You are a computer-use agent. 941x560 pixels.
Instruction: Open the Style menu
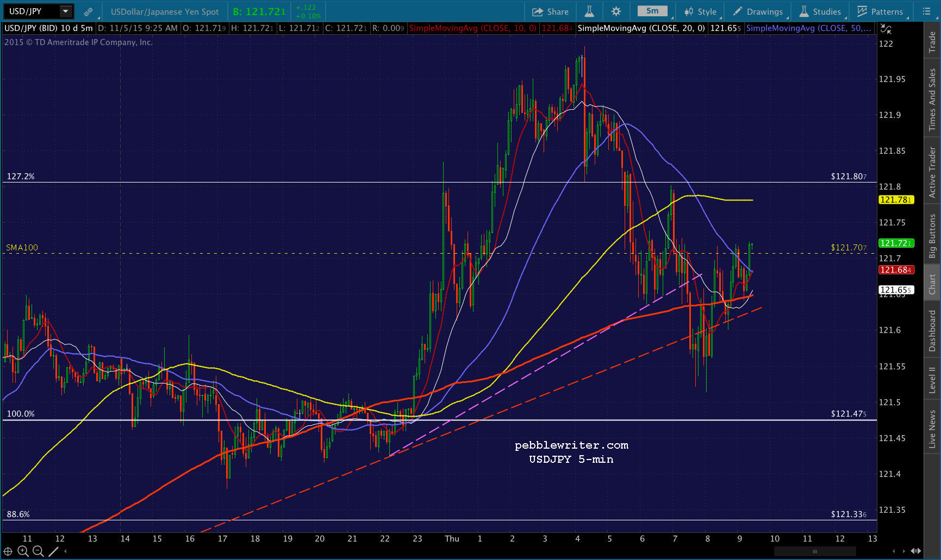click(x=701, y=11)
